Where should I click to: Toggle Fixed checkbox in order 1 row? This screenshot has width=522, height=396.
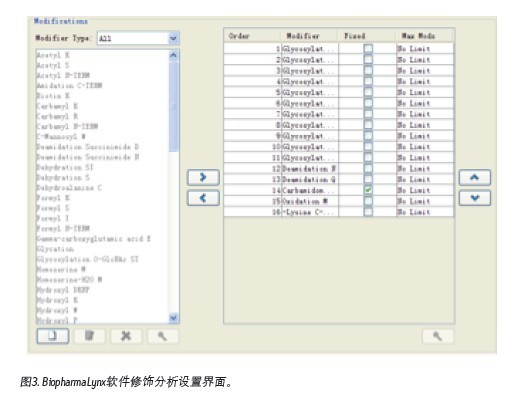click(368, 49)
